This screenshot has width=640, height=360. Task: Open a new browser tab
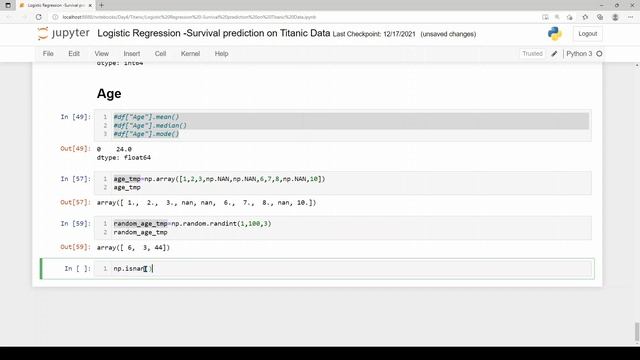101,5
